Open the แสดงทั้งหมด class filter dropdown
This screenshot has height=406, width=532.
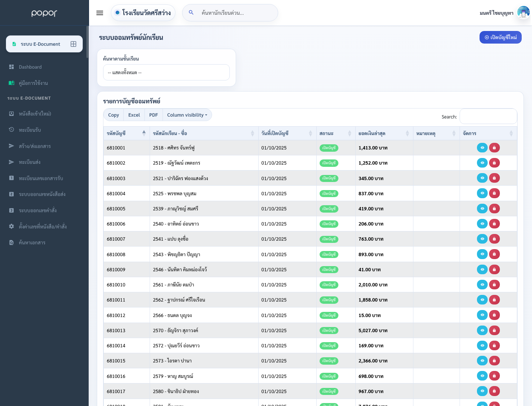(x=166, y=72)
